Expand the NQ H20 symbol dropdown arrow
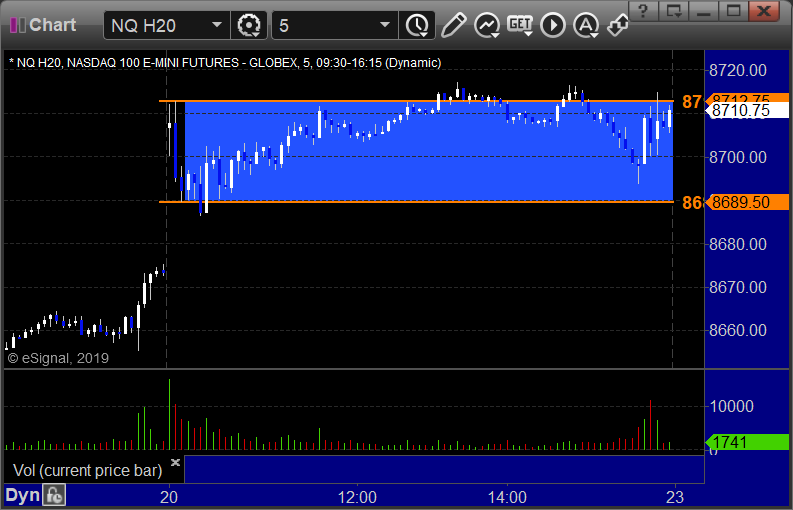793x510 pixels. [x=217, y=25]
